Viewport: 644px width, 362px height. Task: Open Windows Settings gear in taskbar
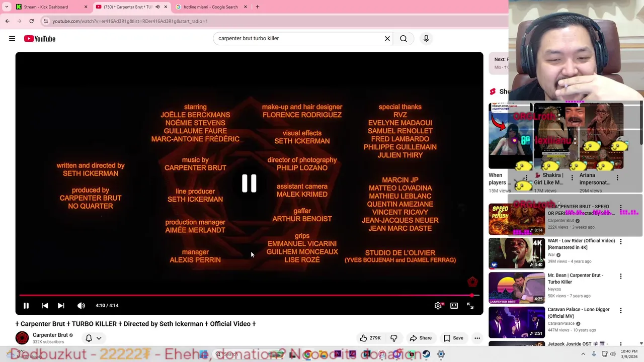pos(441,354)
